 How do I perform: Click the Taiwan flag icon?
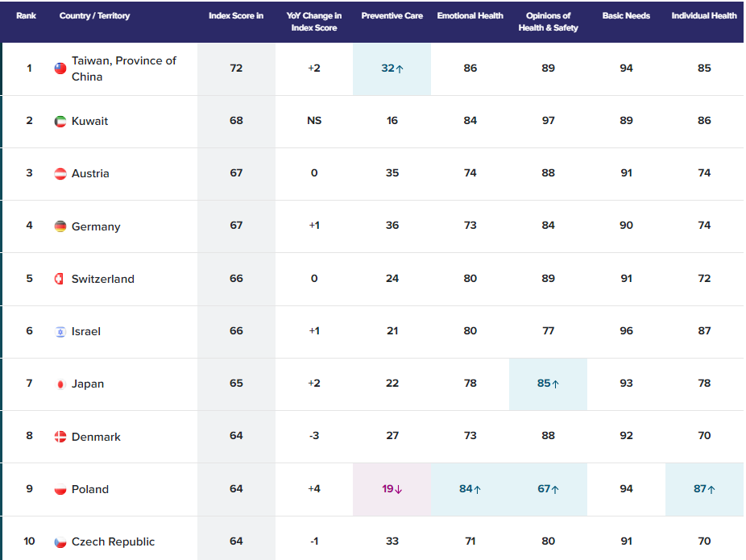[x=60, y=68]
